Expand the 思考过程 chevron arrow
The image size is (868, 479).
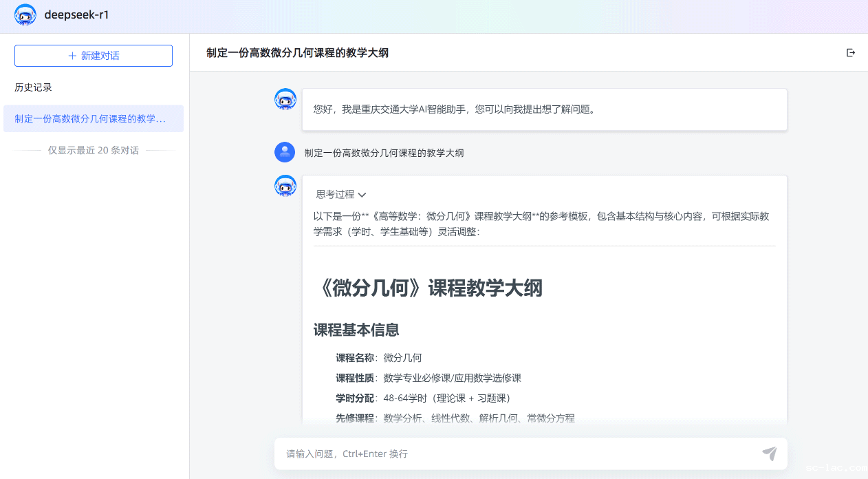tap(362, 195)
